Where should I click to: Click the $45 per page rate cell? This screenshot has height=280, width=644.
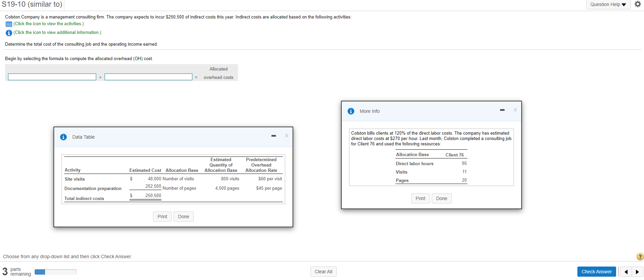pyautogui.click(x=269, y=188)
